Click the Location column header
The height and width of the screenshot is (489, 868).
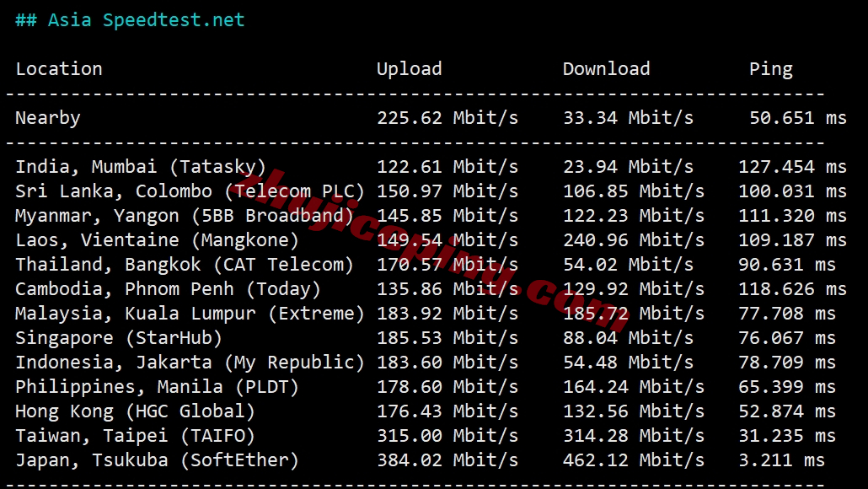pos(59,69)
